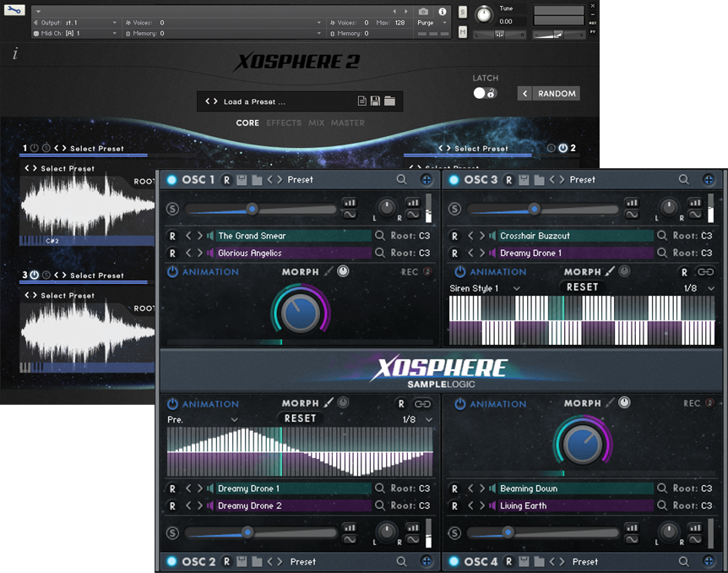Screen dimensions: 728x573
Task: Click the RANDOM button
Action: (557, 94)
